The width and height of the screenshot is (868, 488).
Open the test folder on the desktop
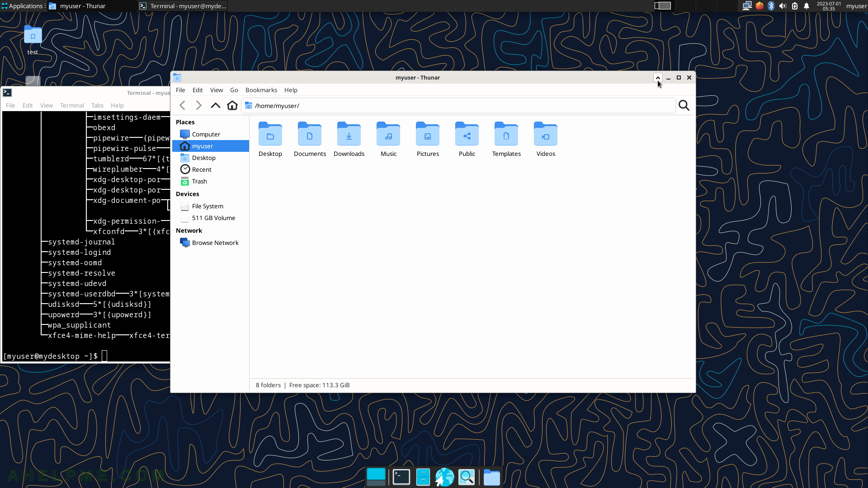(x=33, y=40)
